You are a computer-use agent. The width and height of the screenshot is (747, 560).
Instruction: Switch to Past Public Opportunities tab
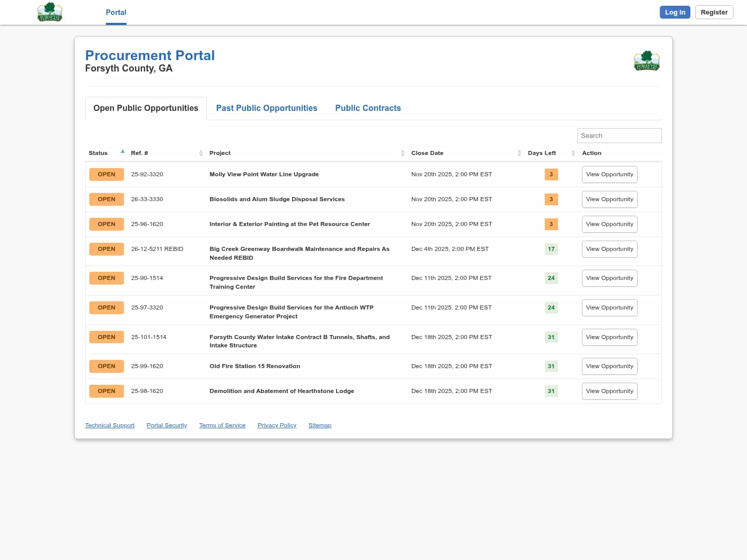tap(267, 108)
